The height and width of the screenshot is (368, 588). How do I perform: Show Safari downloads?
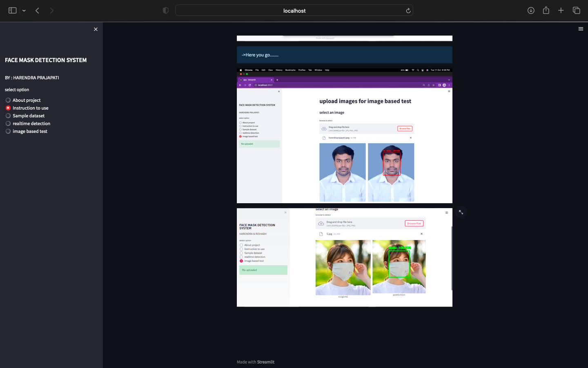tap(531, 11)
